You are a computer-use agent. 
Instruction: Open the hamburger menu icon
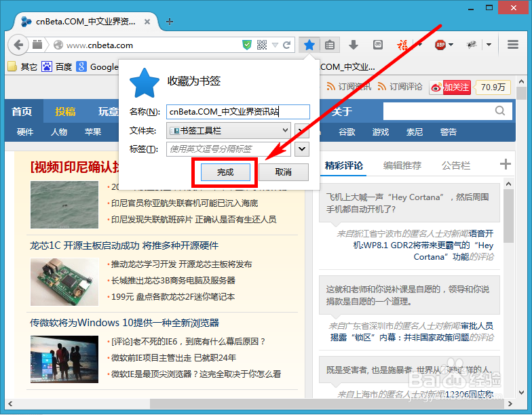tap(513, 45)
